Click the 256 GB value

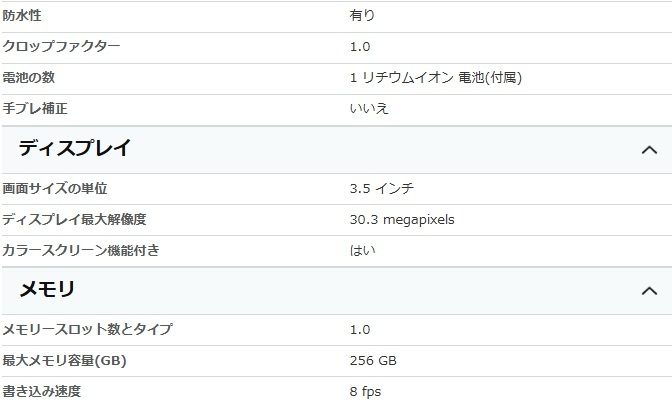373,360
